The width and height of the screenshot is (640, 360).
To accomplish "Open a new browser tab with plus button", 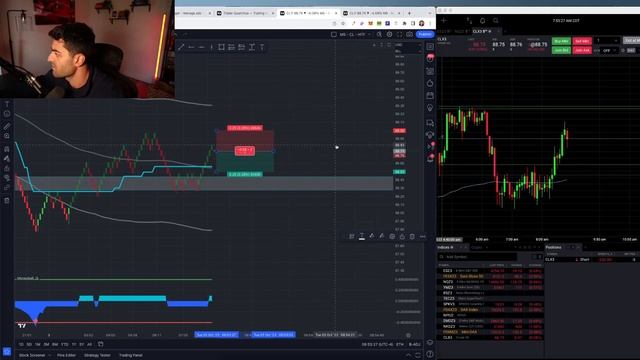I will (x=409, y=13).
